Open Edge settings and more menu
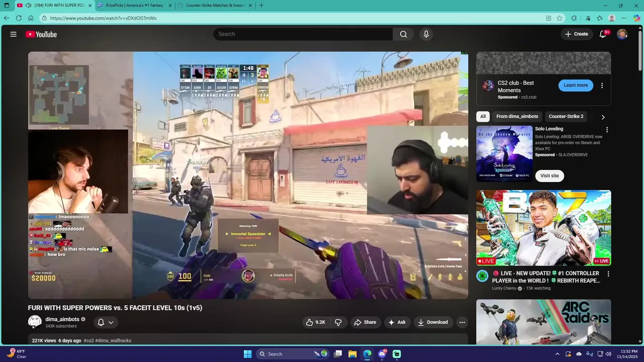644x362 pixels. (x=624, y=18)
